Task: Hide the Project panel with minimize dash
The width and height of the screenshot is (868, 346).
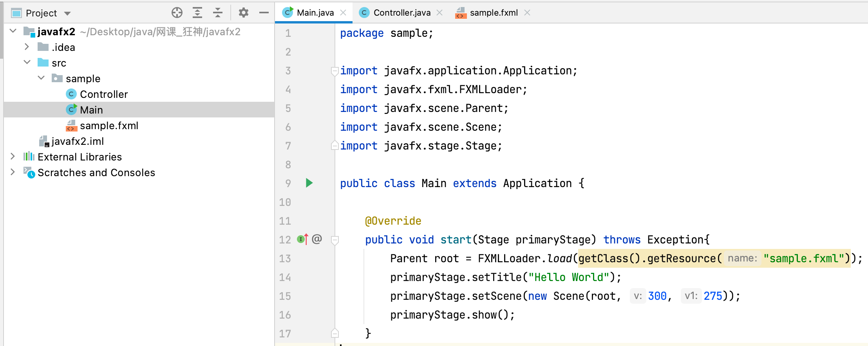Action: pos(264,13)
